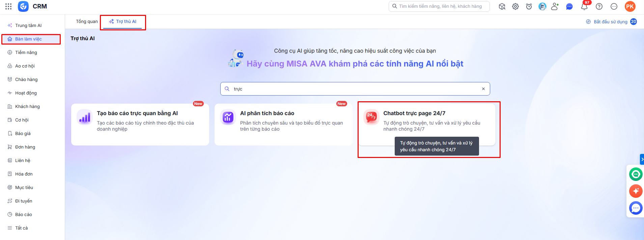Click the orange AI sparkle floating button
This screenshot has width=644, height=240.
[x=636, y=191]
